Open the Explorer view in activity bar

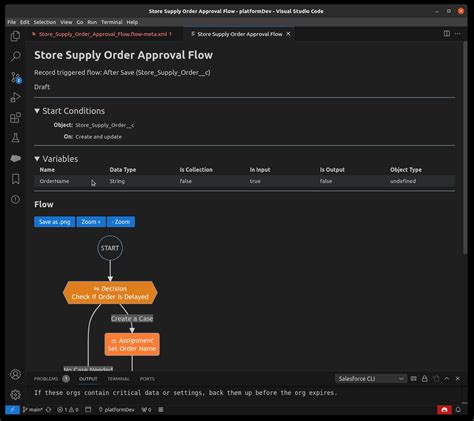click(15, 36)
